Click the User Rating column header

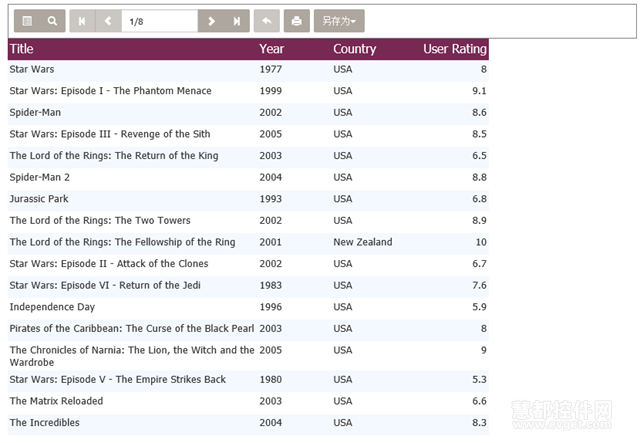click(x=455, y=49)
